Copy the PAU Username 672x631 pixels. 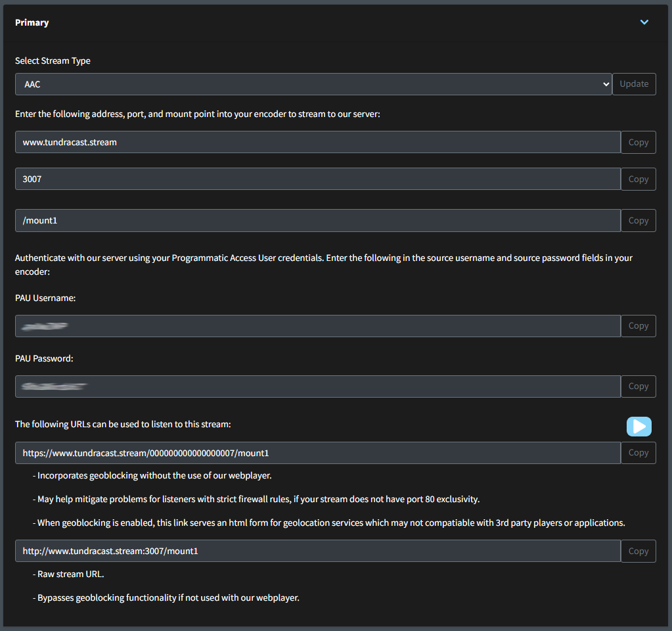click(638, 326)
